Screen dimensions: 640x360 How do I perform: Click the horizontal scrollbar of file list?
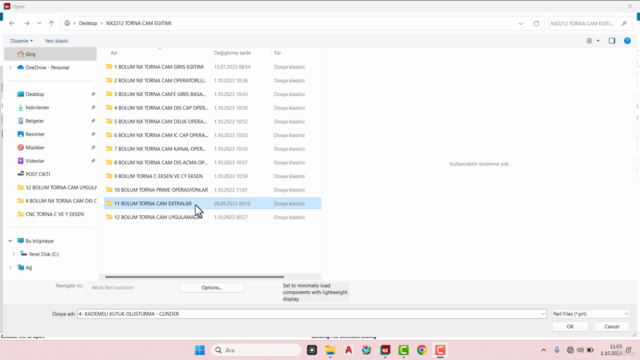(194, 277)
